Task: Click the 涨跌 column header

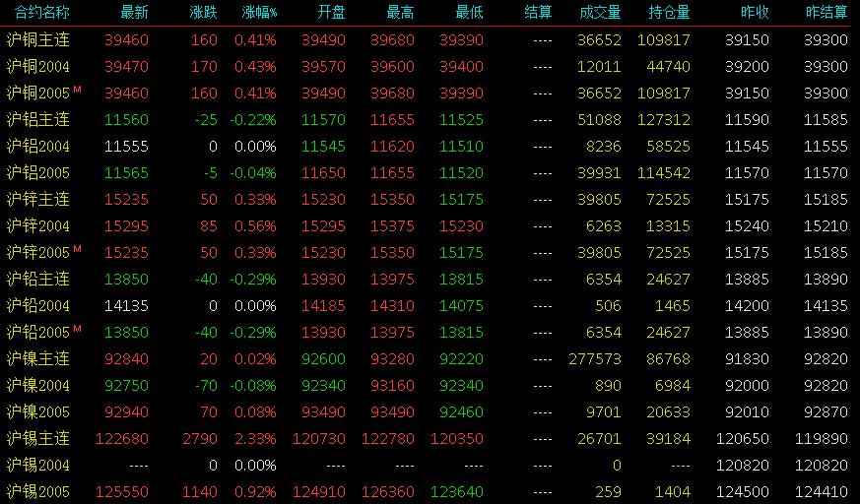Action: pos(204,12)
